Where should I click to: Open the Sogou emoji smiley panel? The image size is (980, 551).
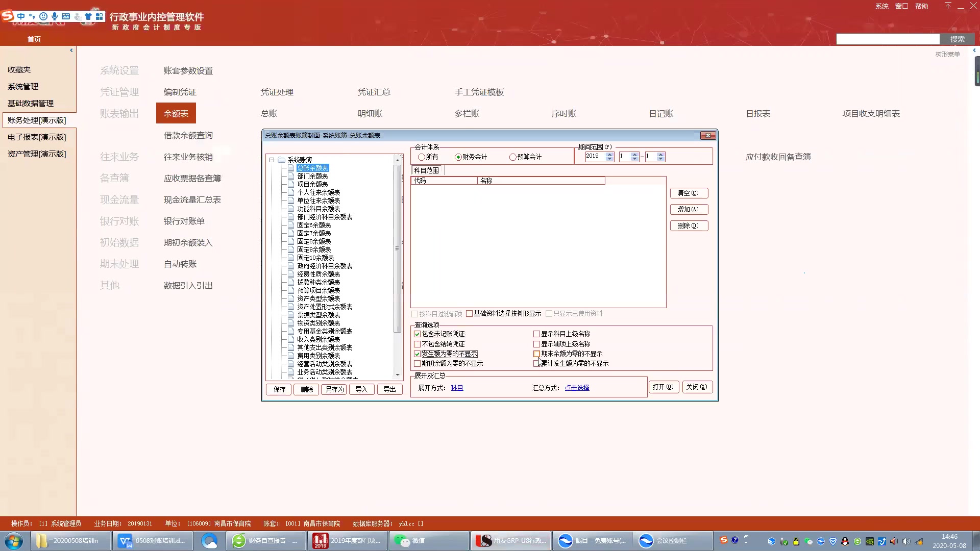(x=43, y=16)
